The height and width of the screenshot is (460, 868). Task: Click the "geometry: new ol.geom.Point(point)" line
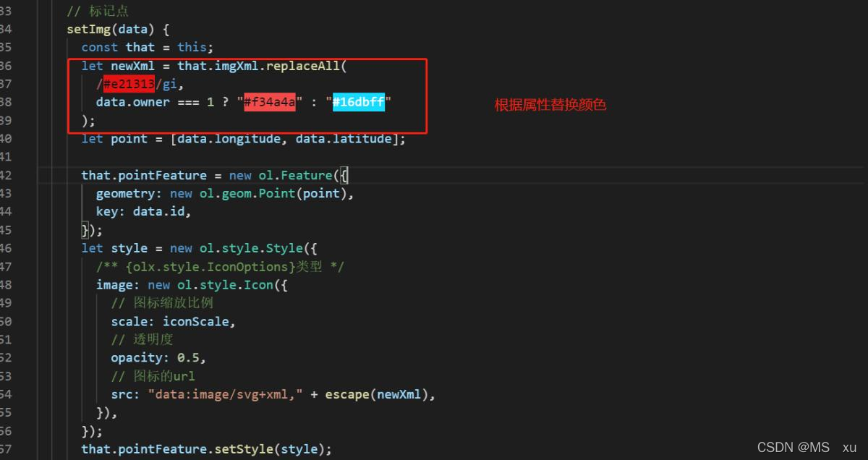(225, 194)
